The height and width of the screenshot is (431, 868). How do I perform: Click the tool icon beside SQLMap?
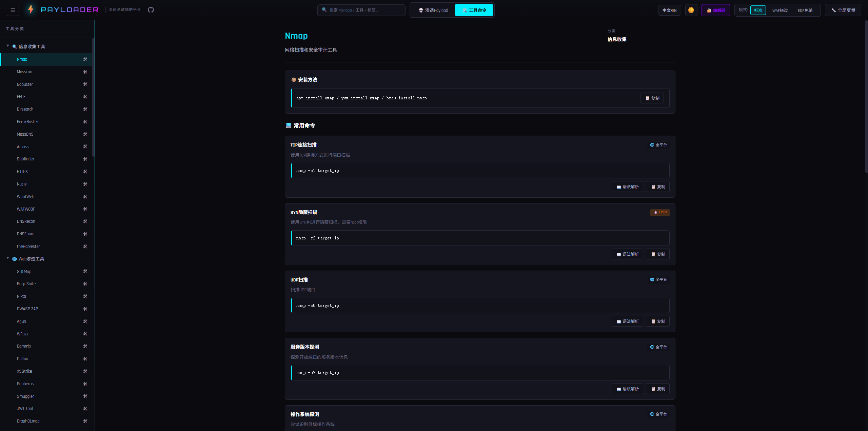click(x=85, y=271)
